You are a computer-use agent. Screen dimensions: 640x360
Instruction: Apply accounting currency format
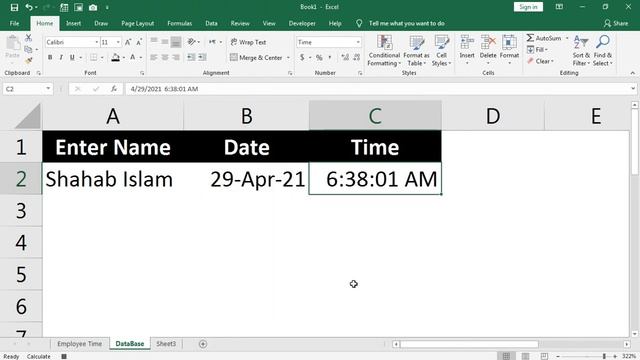(302, 58)
